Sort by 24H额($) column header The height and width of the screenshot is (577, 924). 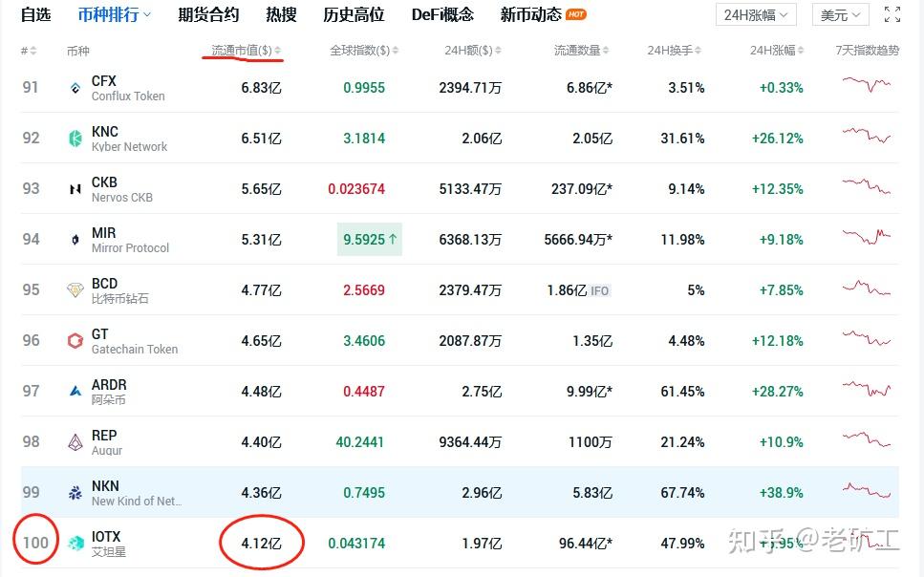pos(473,51)
